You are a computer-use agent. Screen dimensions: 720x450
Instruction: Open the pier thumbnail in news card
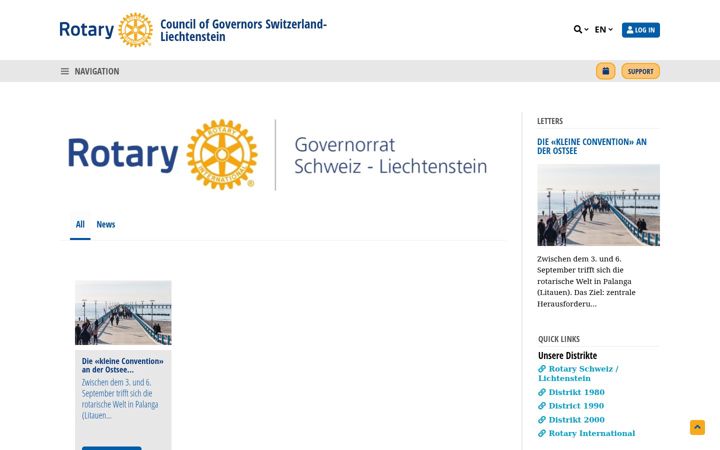(x=123, y=313)
